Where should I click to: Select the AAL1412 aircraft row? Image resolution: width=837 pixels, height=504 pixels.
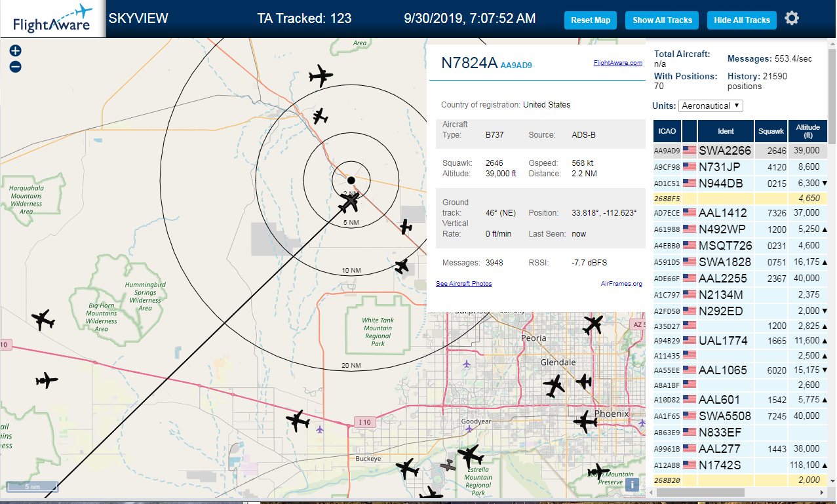(740, 213)
